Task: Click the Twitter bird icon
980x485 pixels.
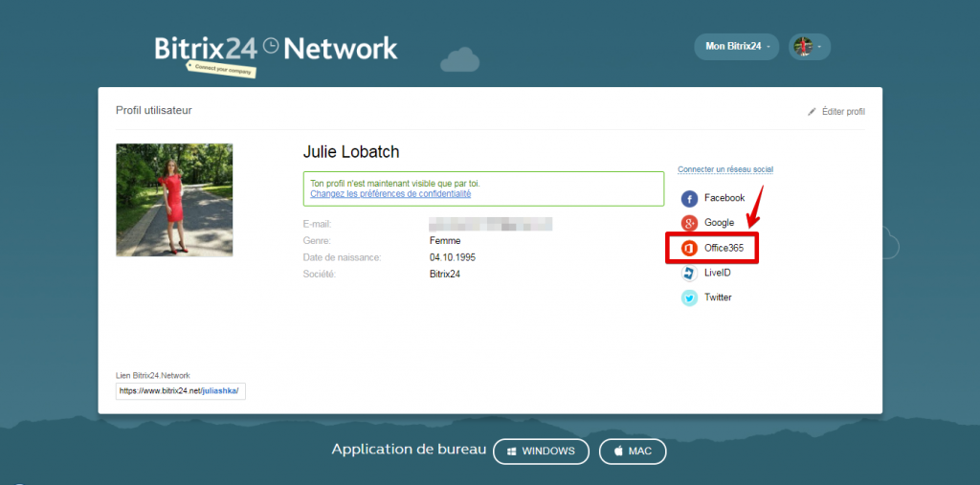Action: [x=689, y=298]
